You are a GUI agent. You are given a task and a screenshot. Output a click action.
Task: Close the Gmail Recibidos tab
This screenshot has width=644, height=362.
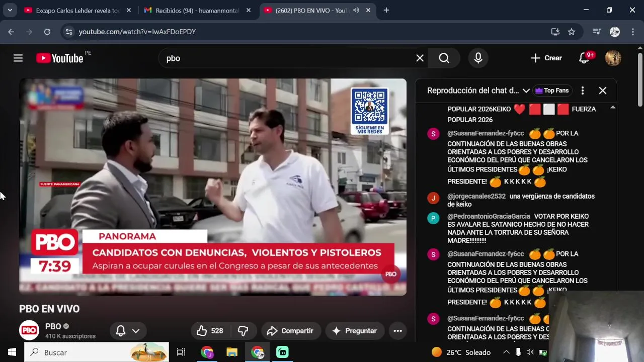(x=248, y=10)
